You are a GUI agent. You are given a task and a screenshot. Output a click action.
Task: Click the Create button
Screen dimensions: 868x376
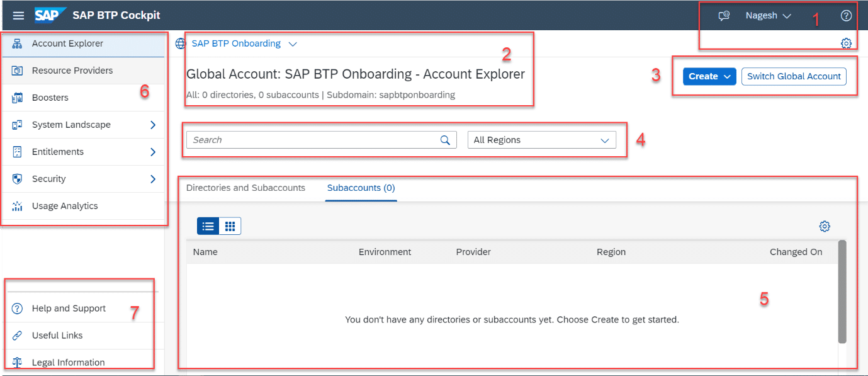[709, 76]
